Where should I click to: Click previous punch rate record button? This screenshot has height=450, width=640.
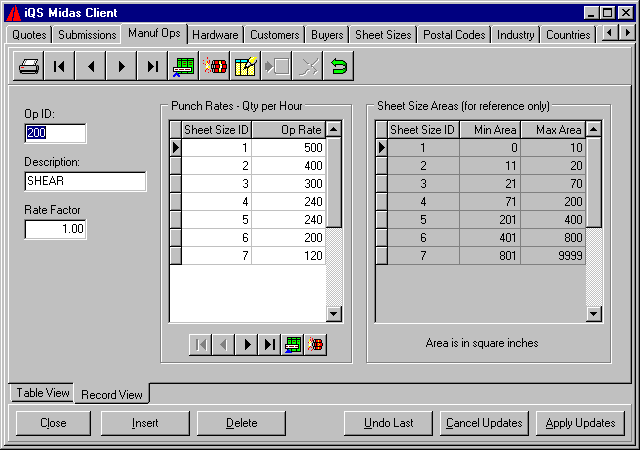click(223, 345)
